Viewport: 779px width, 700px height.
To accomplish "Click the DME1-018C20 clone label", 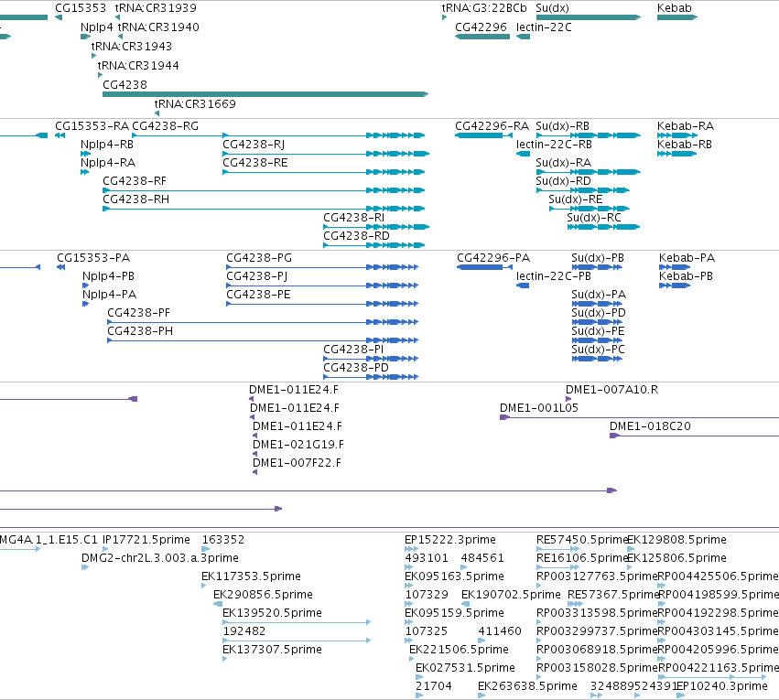I will click(650, 427).
